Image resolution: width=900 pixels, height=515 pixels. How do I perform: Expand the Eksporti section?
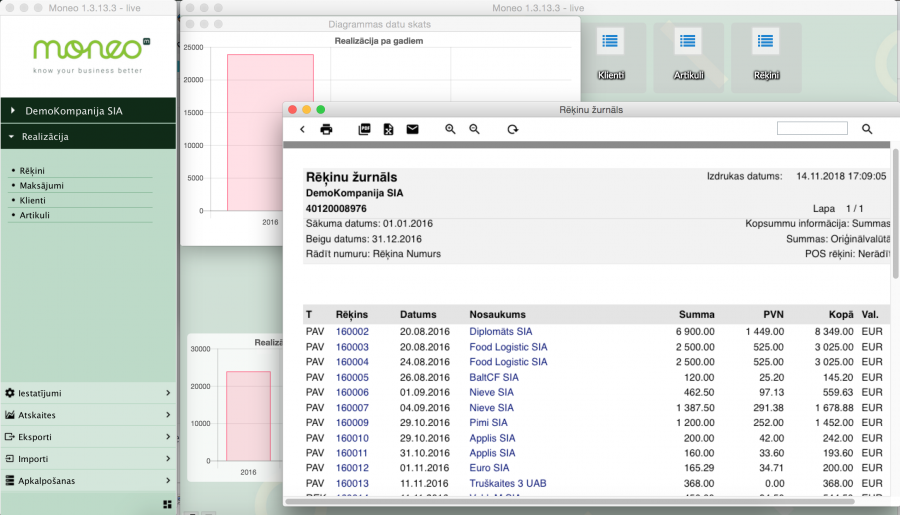[x=88, y=437]
